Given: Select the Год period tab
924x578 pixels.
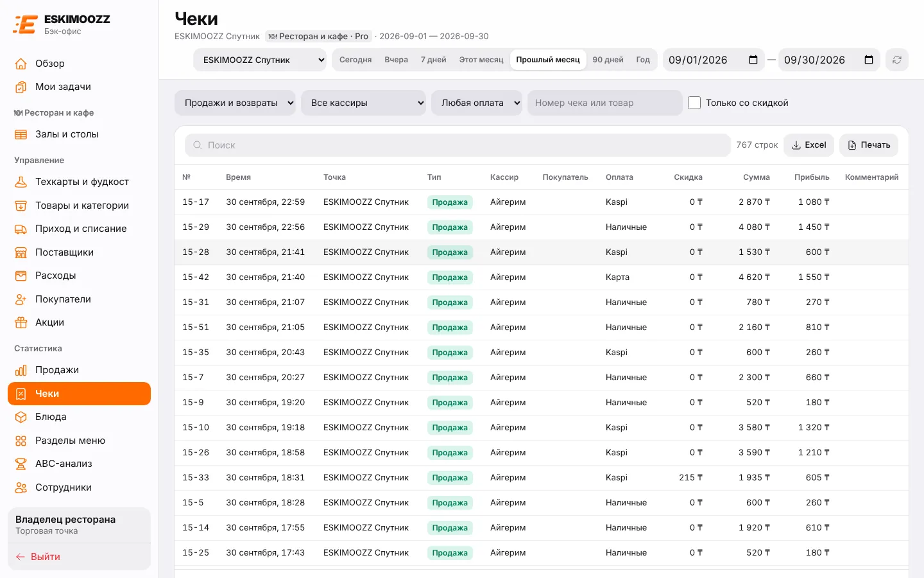Looking at the screenshot, I should (x=643, y=60).
